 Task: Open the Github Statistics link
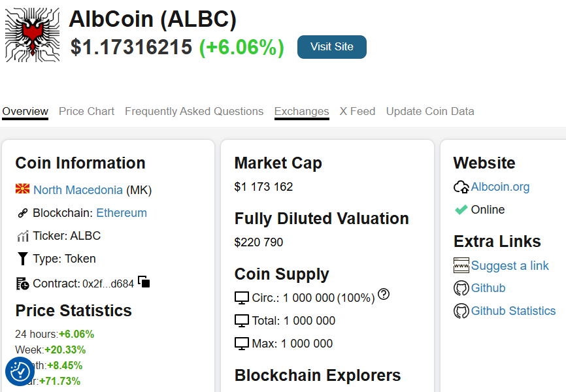(513, 311)
